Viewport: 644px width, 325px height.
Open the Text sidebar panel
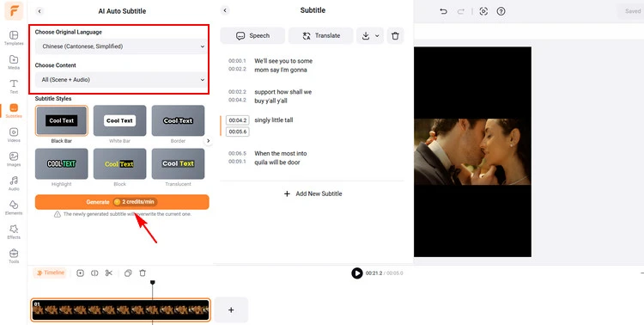pyautogui.click(x=14, y=86)
